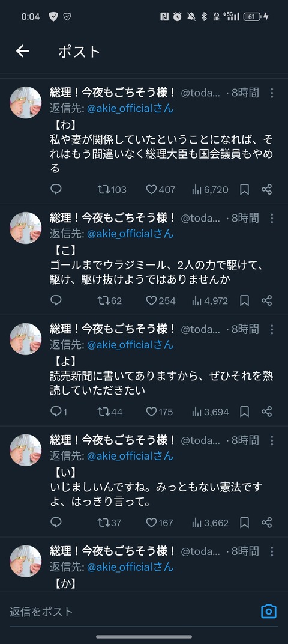Open profile avatar of the 【こ】 post
Screen dimensions: 288x644
[x=25, y=228]
